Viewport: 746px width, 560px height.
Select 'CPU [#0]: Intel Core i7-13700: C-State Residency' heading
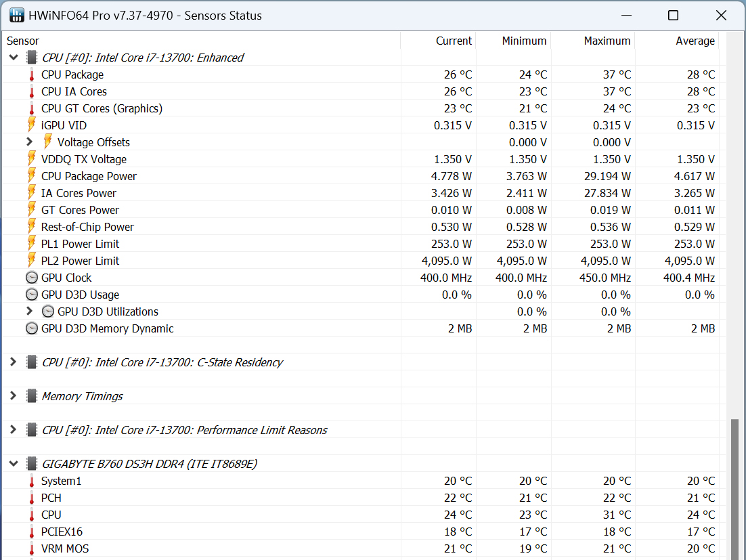coord(162,362)
